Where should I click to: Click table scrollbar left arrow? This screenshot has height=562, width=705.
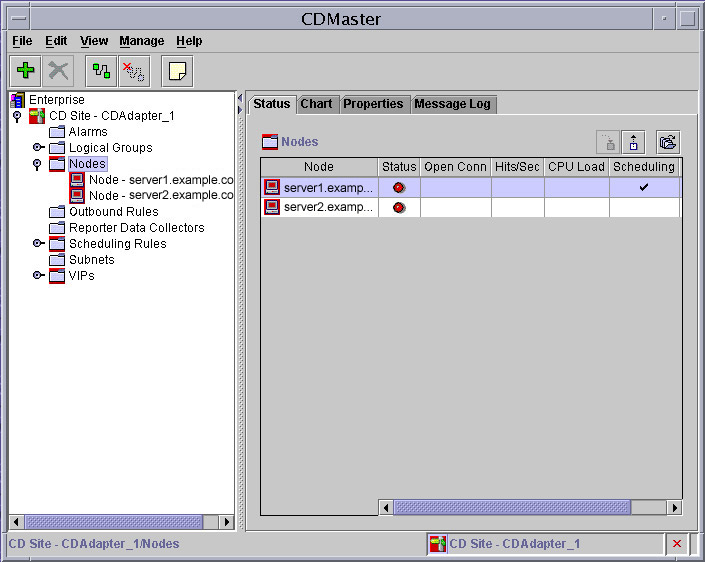pyautogui.click(x=386, y=508)
